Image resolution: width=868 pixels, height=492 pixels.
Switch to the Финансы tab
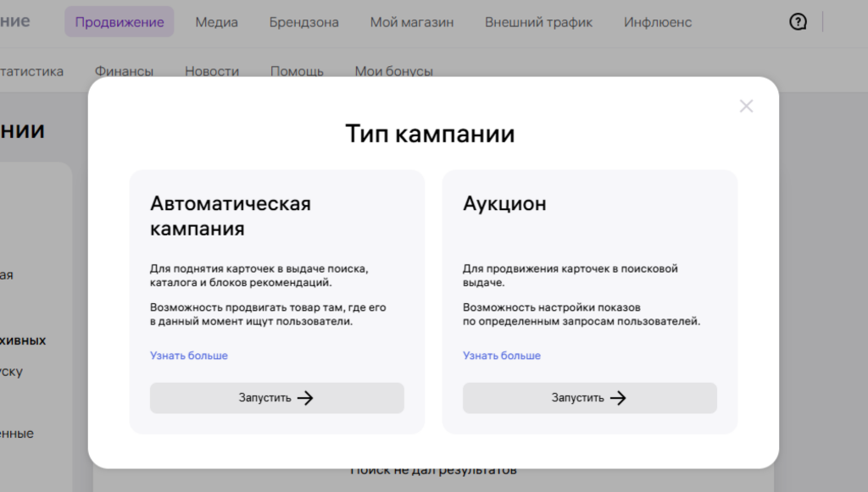tap(125, 71)
